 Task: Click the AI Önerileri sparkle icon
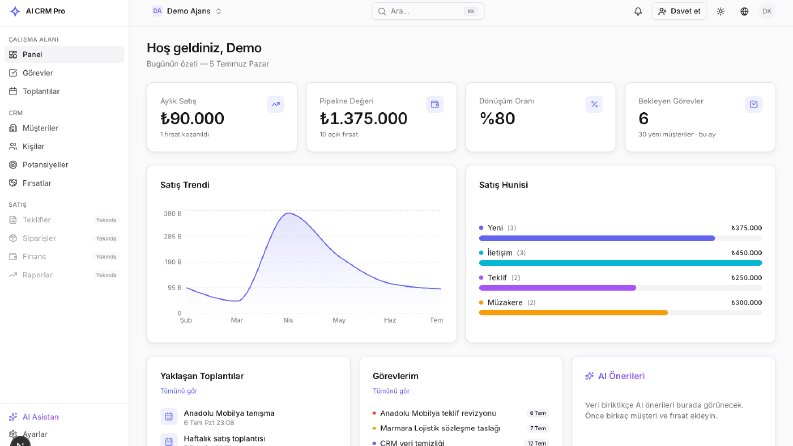(x=589, y=376)
